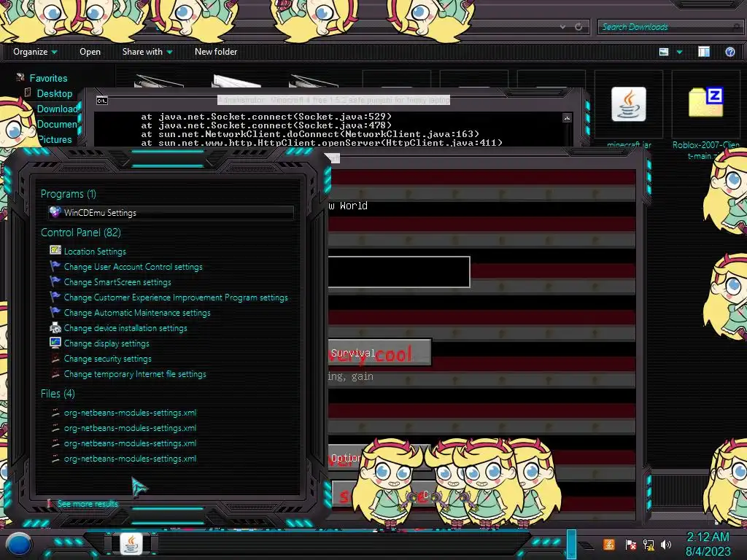Click the volume speaker tray icon
Image resolution: width=747 pixels, height=560 pixels.
point(666,545)
